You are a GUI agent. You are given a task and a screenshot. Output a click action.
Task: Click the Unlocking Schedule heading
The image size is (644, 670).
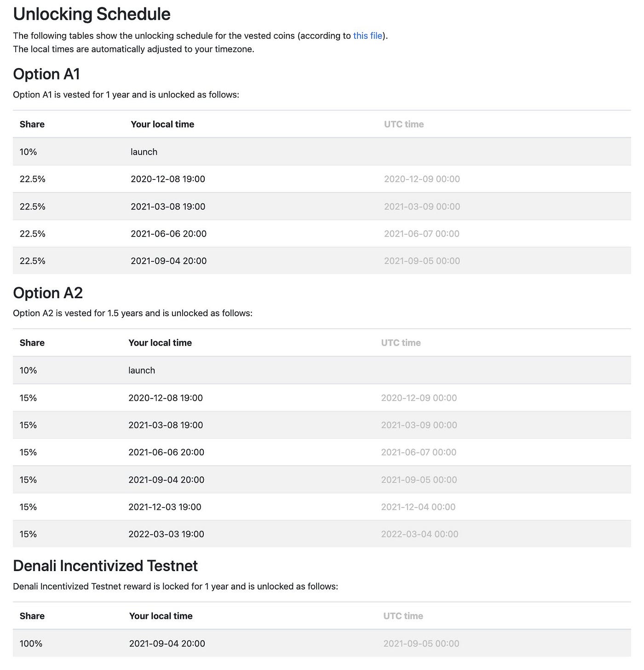click(92, 14)
